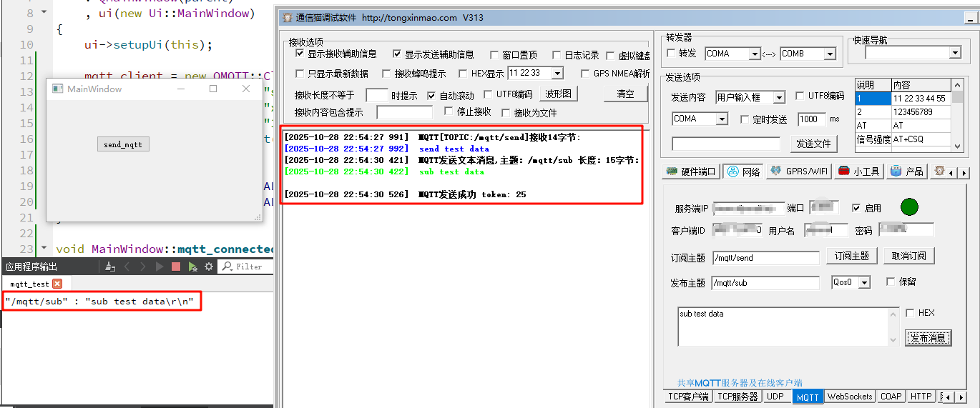Switch to TCP客户端 tab
Viewport: 980px width, 408px height.
tap(688, 397)
